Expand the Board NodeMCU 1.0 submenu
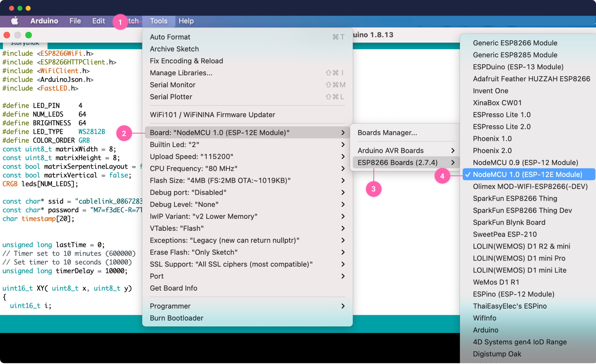The width and height of the screenshot is (596, 364). [x=248, y=133]
